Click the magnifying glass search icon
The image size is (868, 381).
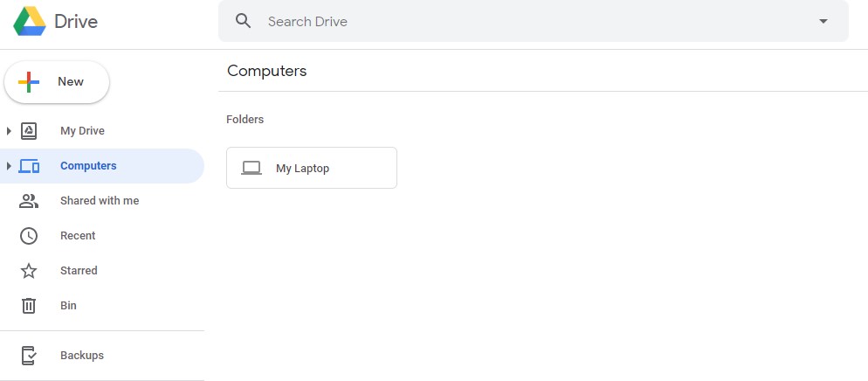tap(243, 21)
